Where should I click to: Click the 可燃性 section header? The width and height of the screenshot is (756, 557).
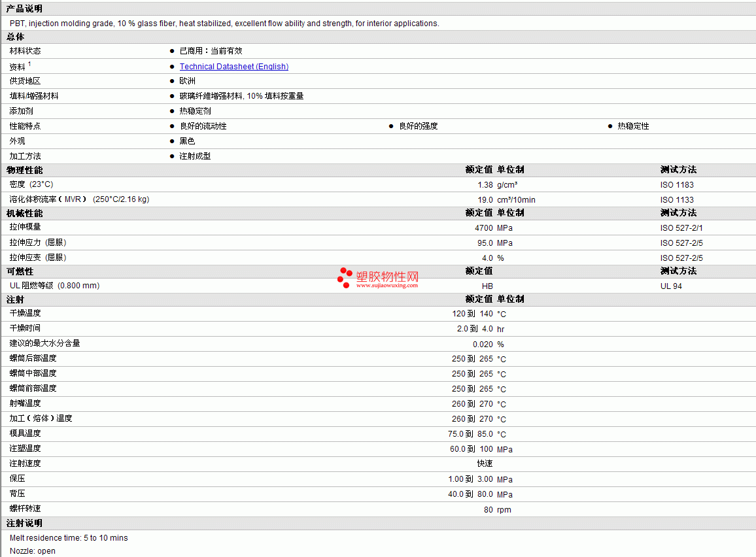(x=20, y=271)
